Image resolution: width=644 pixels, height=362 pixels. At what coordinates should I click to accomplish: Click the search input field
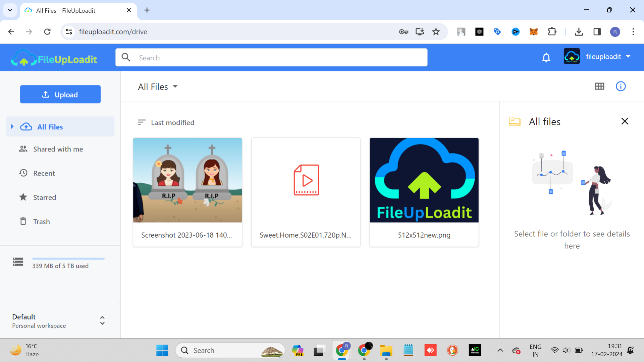[x=272, y=57]
